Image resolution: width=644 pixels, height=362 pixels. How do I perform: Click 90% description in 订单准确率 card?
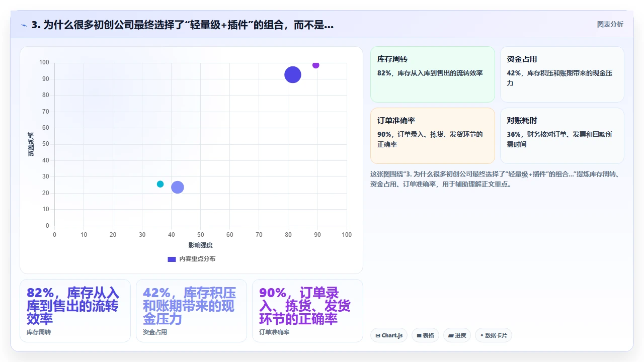[430, 139]
